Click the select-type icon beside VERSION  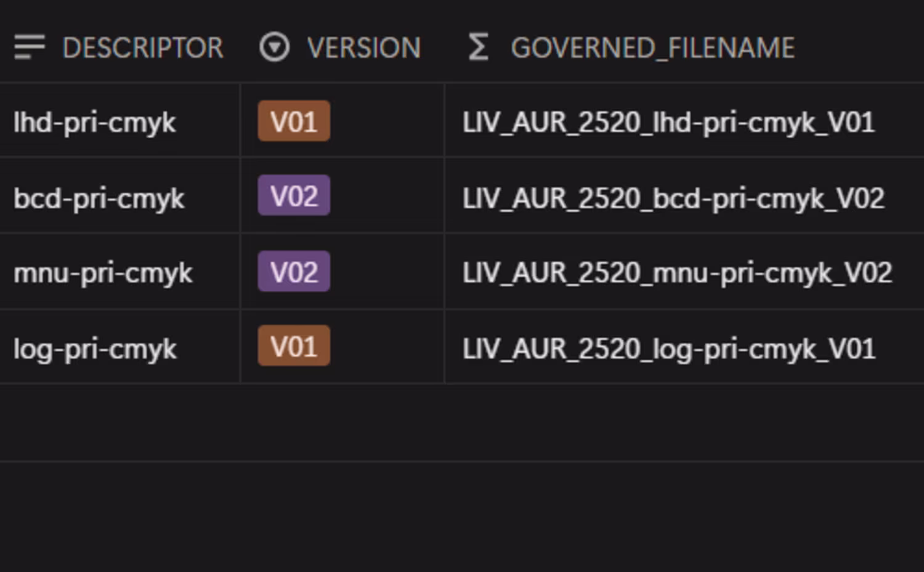(x=274, y=47)
